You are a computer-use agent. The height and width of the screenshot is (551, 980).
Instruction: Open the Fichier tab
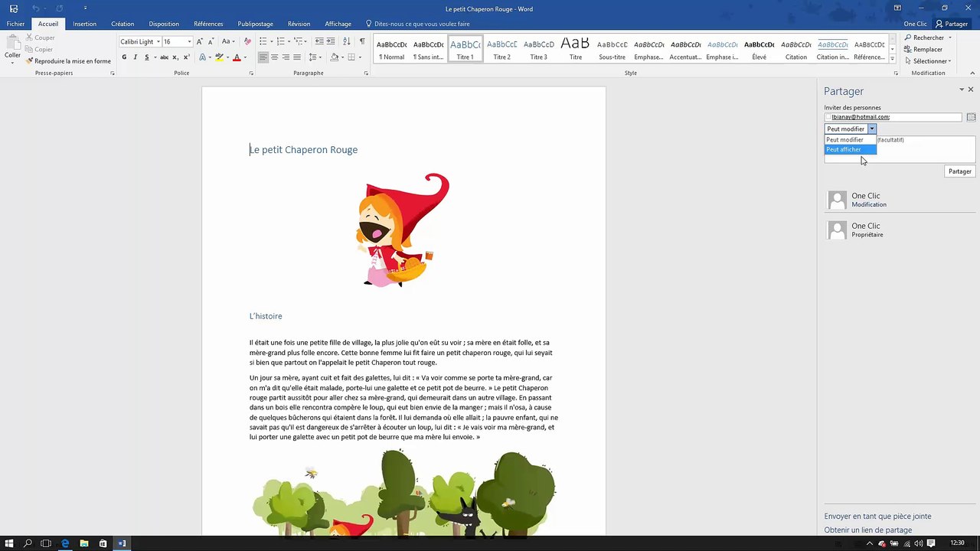tap(15, 24)
